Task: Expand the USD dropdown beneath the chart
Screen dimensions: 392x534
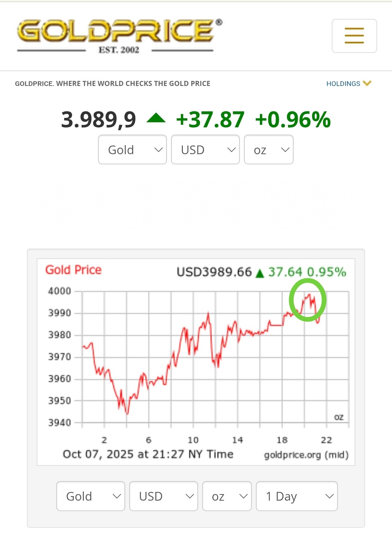Action: 163,496
